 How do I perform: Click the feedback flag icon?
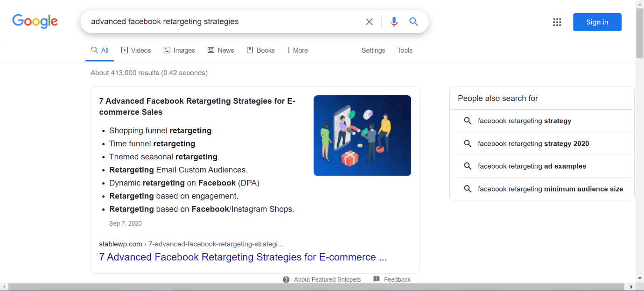click(x=377, y=279)
